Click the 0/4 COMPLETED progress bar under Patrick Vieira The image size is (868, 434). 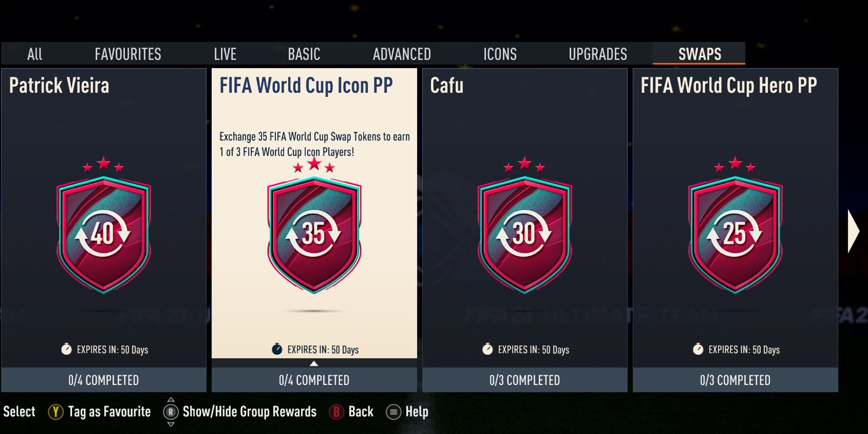[104, 380]
